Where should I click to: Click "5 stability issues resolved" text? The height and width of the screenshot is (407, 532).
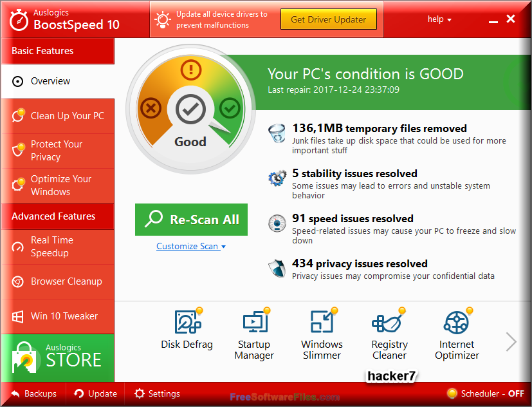355,174
